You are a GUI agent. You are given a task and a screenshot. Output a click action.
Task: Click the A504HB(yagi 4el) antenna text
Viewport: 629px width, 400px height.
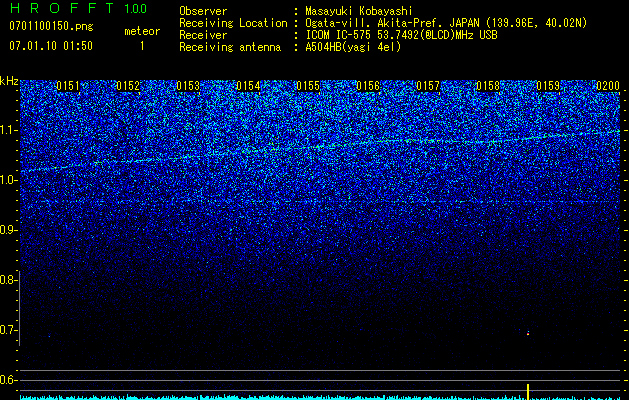(x=353, y=47)
